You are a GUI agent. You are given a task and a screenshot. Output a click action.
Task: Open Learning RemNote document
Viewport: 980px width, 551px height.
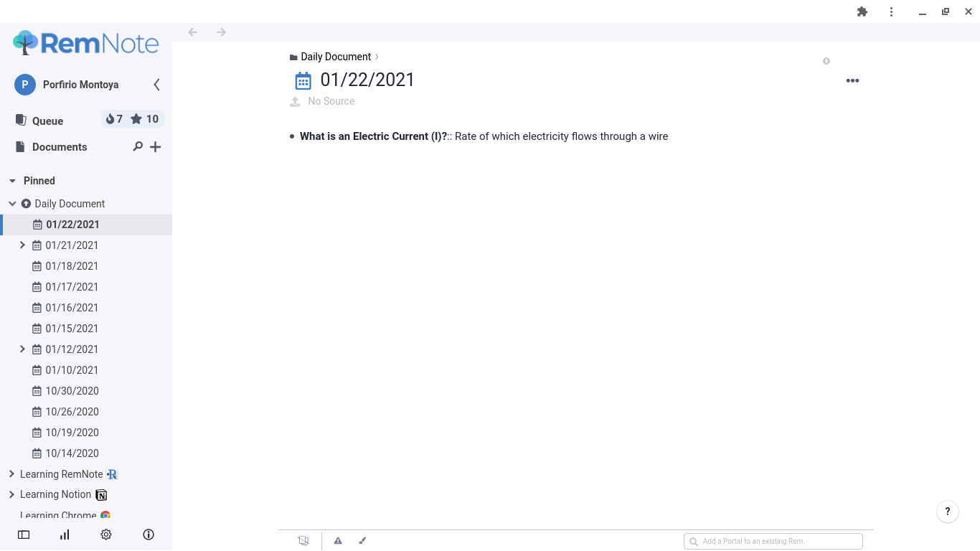(x=62, y=474)
